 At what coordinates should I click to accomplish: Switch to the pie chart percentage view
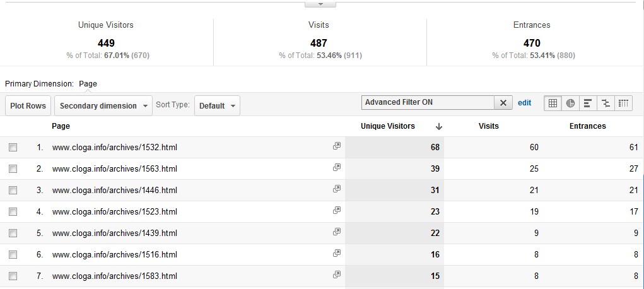click(x=570, y=103)
